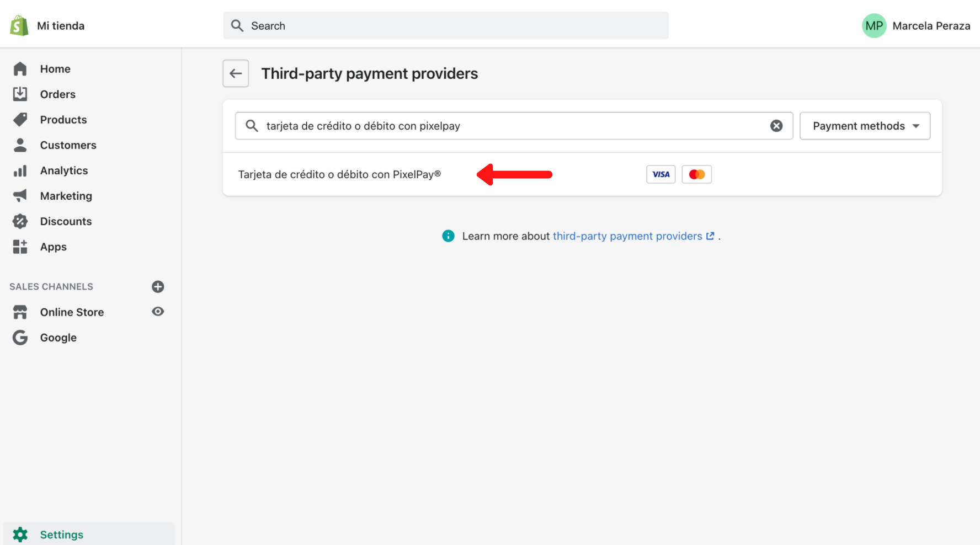The height and width of the screenshot is (545, 980).
Task: Clear the provider search text
Action: [x=776, y=126]
